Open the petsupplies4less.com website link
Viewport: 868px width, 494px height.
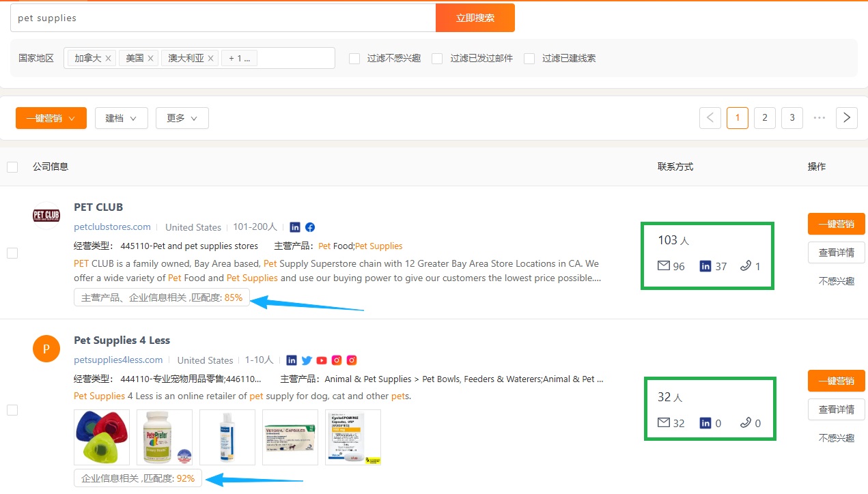[118, 360]
